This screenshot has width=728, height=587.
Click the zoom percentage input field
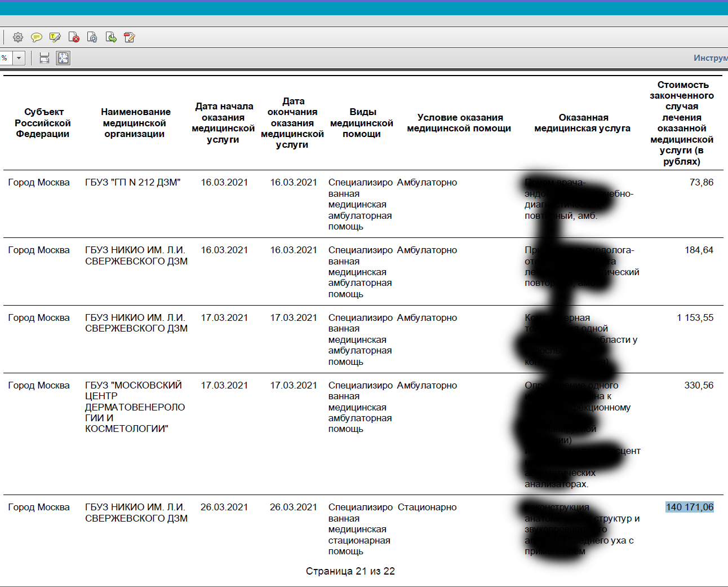coord(6,58)
